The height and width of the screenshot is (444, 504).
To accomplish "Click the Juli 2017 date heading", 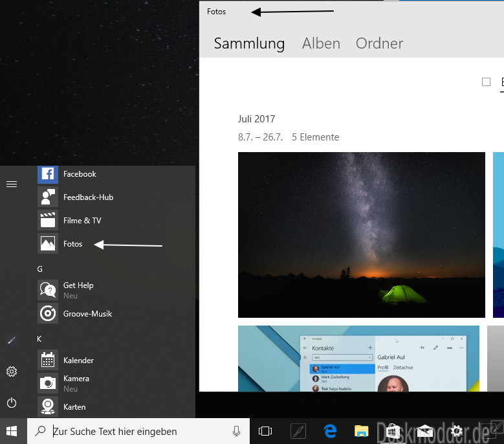I will point(256,119).
